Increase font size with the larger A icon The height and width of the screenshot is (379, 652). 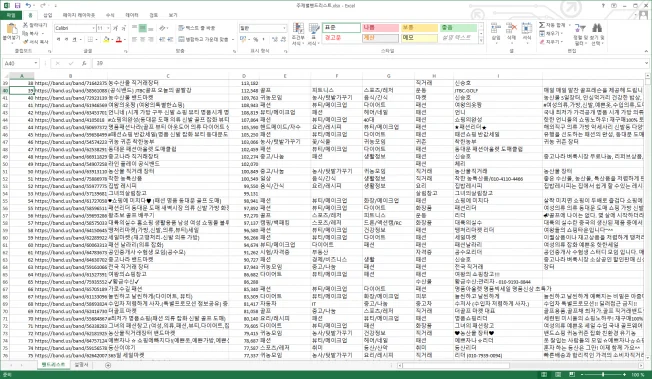pos(116,28)
